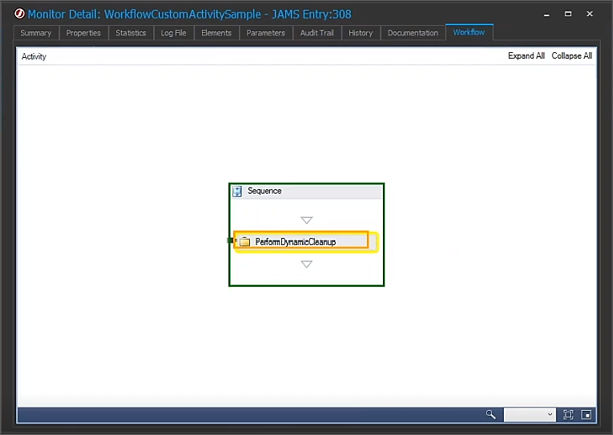View the Log File tab
The width and height of the screenshot is (613, 435).
(x=174, y=33)
